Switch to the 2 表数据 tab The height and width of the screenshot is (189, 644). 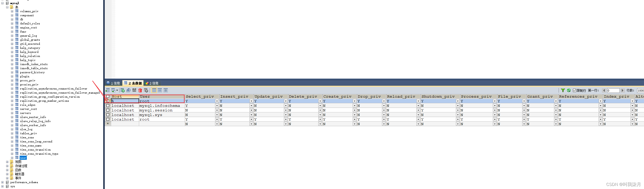133,83
